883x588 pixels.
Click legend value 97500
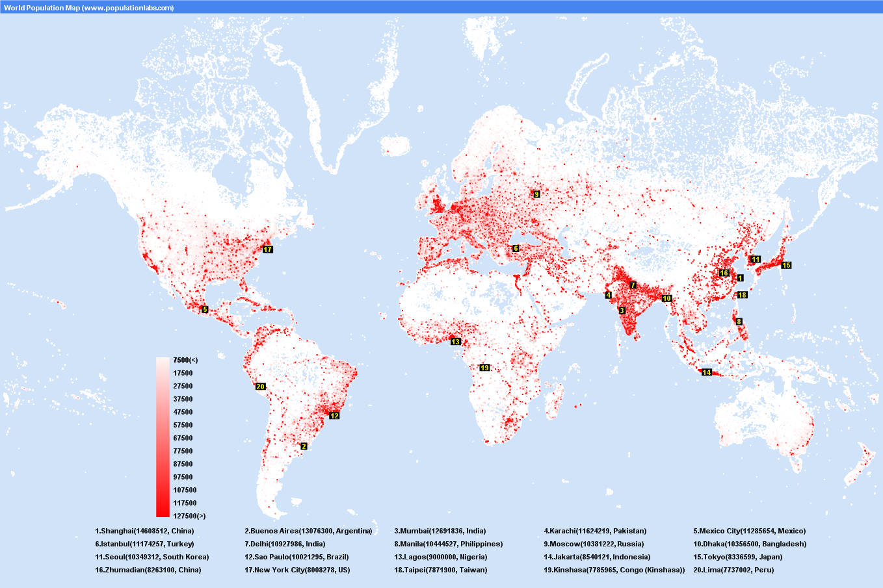pos(183,477)
